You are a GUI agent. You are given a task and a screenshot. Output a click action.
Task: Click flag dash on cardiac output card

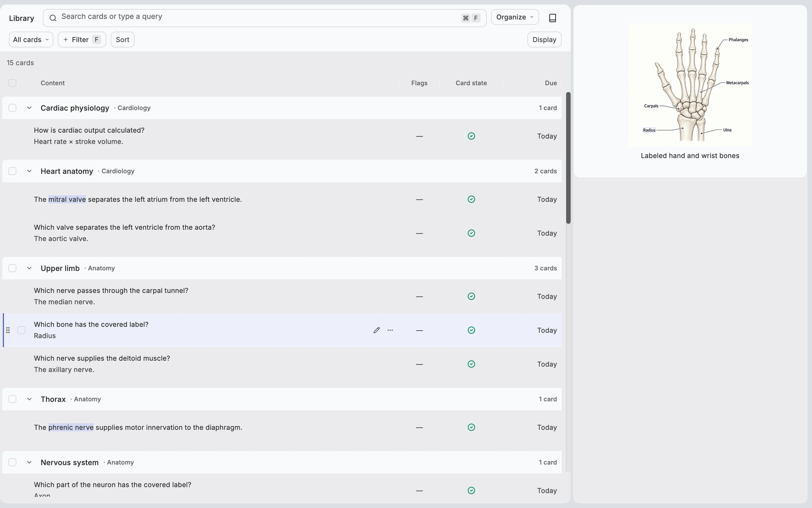[x=419, y=136]
